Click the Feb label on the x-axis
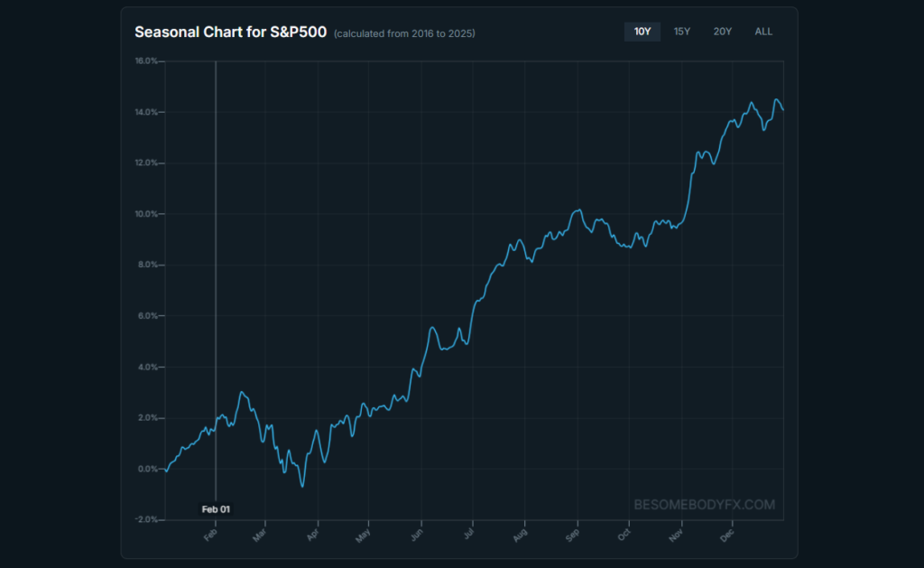Image resolution: width=924 pixels, height=568 pixels. pos(211,535)
